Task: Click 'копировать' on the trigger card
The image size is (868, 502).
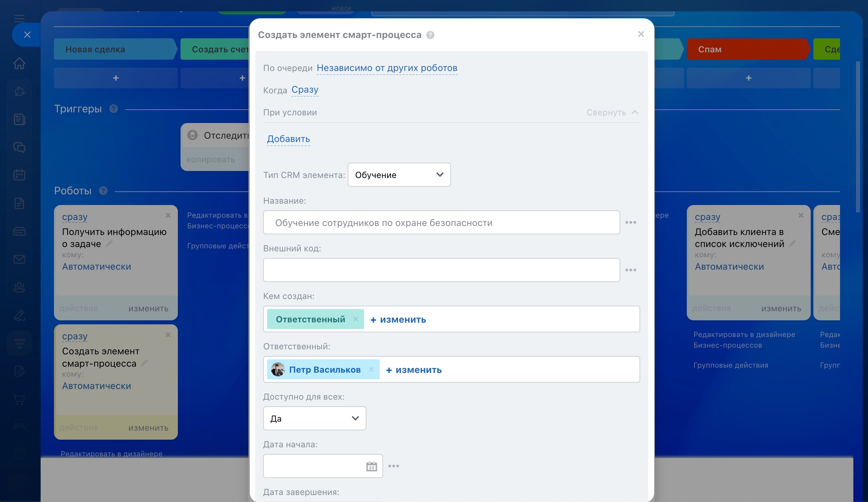Action: [x=211, y=160]
